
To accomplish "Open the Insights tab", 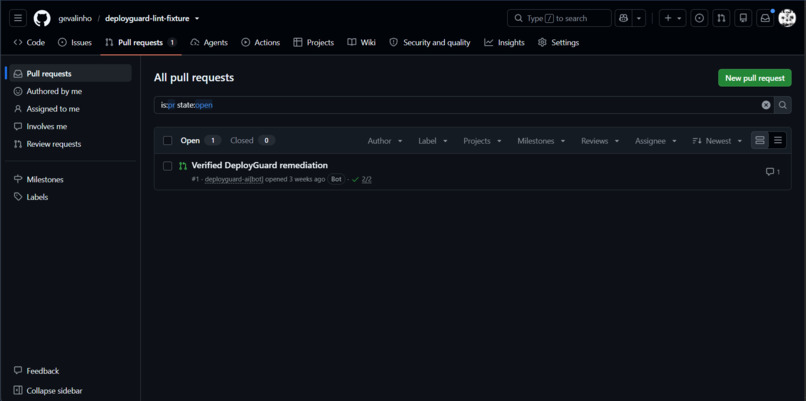I will [504, 43].
